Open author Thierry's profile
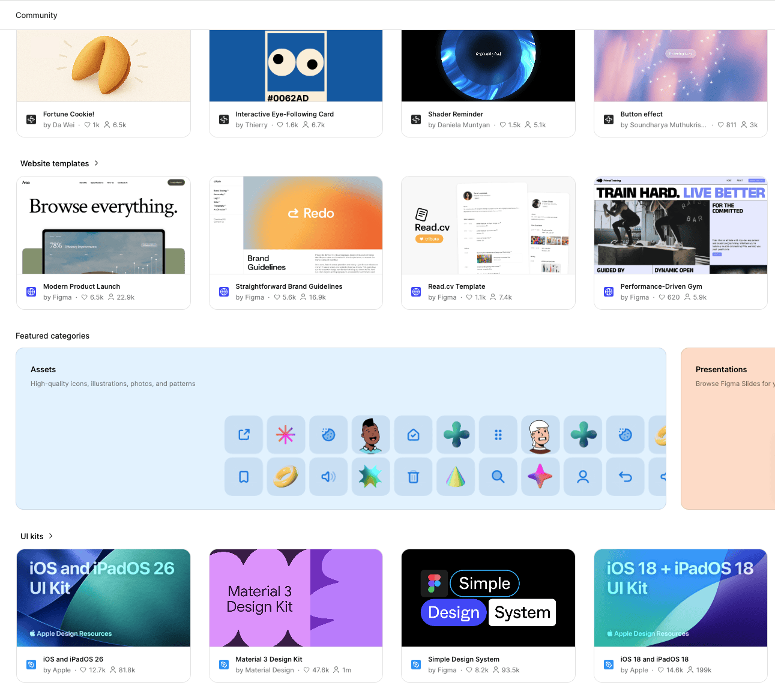 [256, 125]
